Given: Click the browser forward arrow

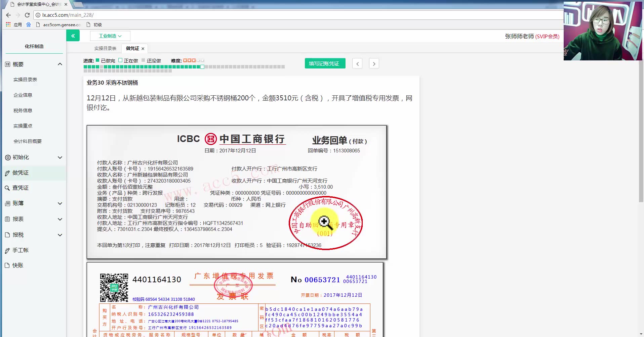Looking at the screenshot, I should (18, 15).
